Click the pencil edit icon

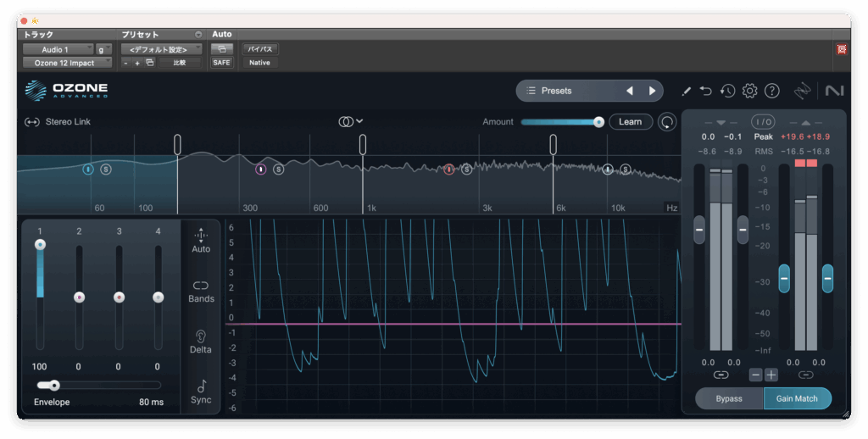coord(686,91)
